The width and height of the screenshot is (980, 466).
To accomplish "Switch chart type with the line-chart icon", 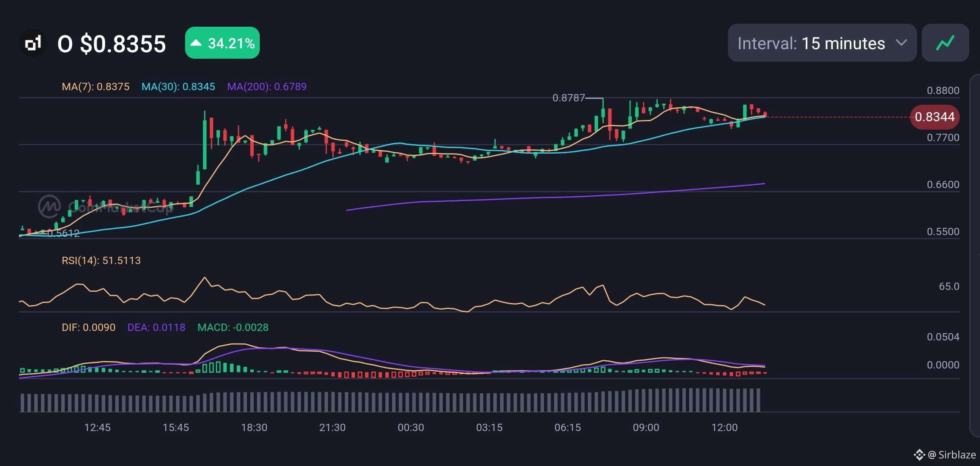I will pos(945,43).
